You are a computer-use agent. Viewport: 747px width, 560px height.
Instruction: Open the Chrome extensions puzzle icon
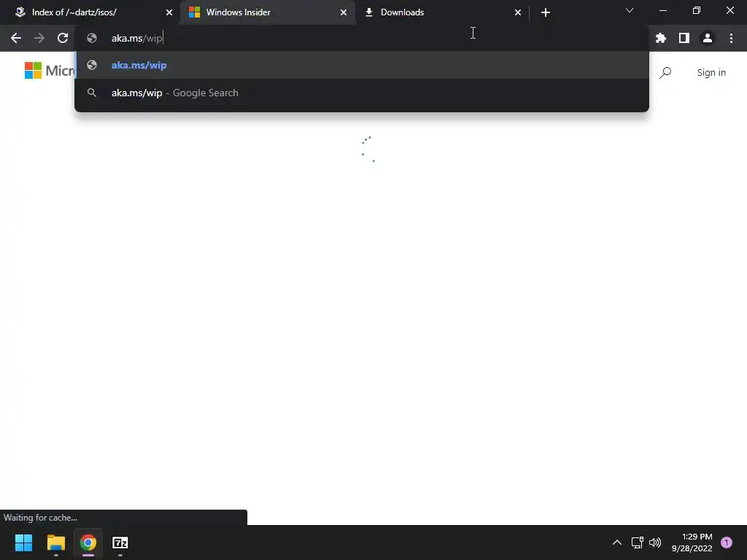click(661, 38)
